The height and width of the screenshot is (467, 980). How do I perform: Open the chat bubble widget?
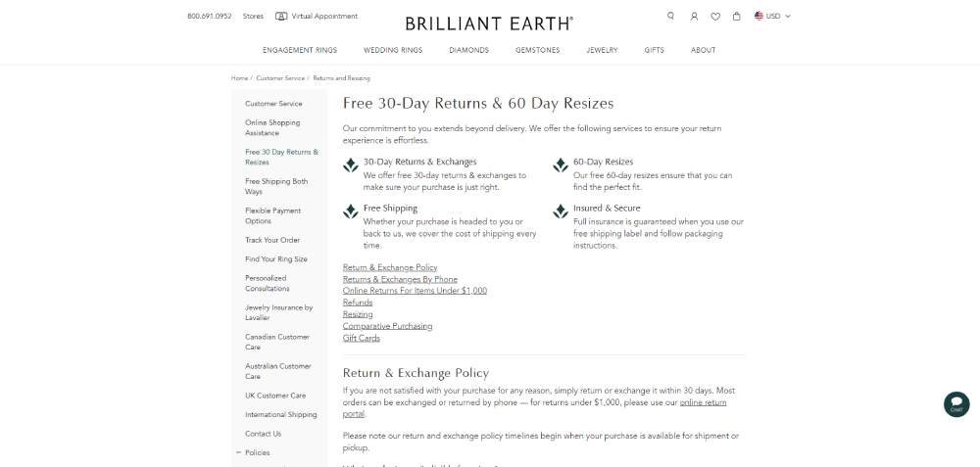click(956, 404)
